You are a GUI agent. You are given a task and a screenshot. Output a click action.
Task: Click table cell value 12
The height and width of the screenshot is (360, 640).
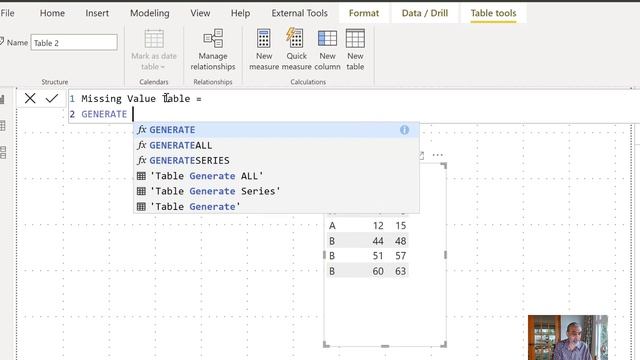click(x=378, y=226)
